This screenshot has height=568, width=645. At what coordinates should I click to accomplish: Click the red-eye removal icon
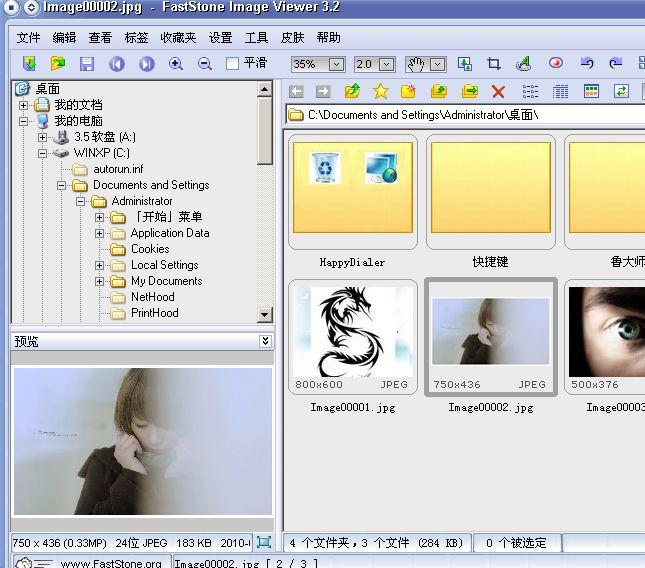pyautogui.click(x=556, y=63)
